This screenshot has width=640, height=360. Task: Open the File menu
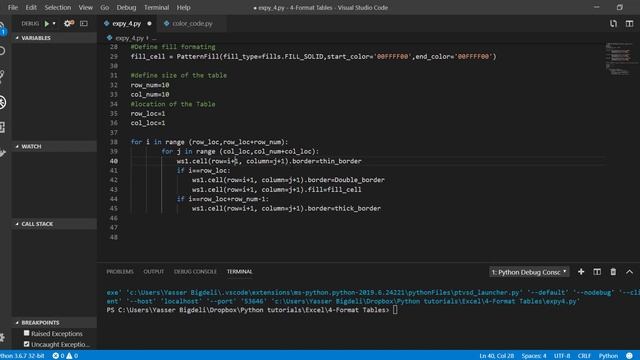13,7
